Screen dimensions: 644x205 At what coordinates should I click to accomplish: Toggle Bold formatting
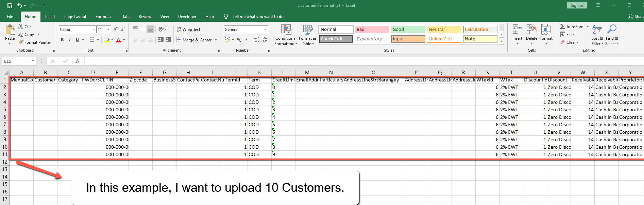point(62,40)
